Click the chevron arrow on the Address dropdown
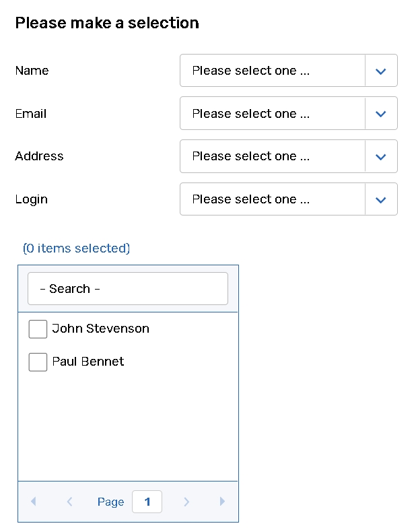Screen dimensions: 418x532 (x=380, y=156)
